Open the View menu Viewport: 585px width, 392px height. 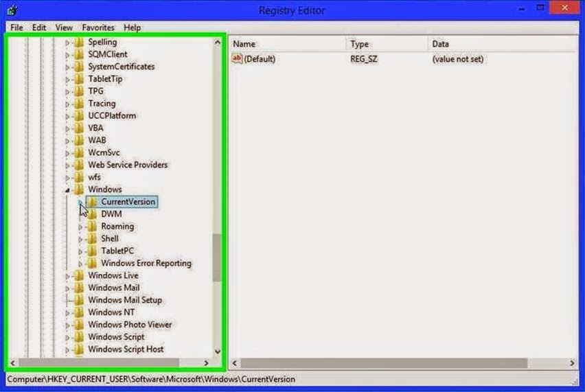pyautogui.click(x=64, y=27)
